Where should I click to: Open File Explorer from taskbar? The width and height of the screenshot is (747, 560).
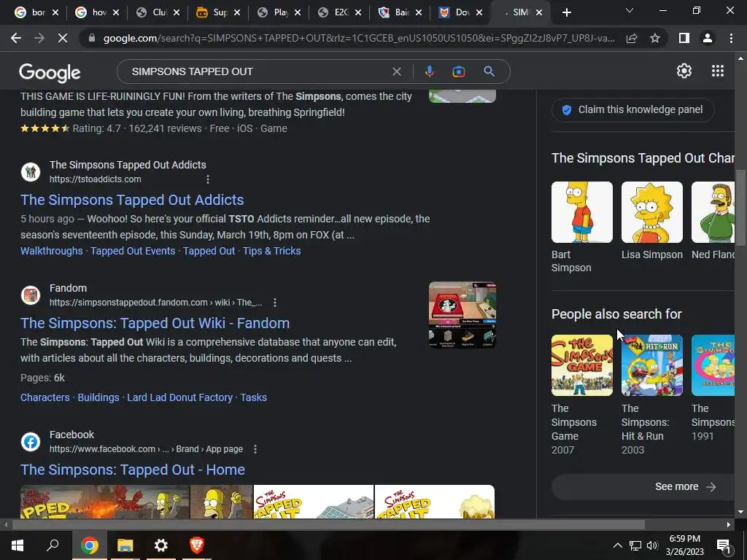125,545
